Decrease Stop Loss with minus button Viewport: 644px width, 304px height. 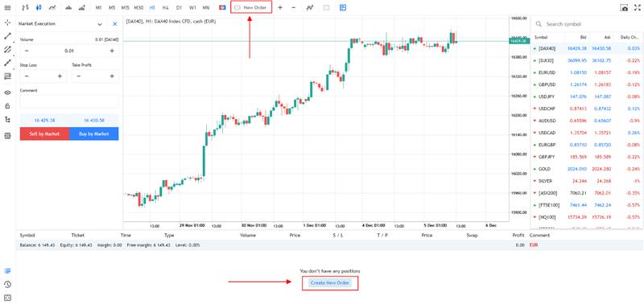[27, 76]
